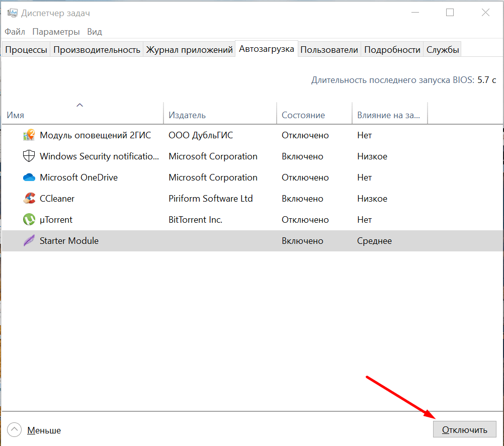The image size is (504, 446).
Task: Click the Microsoft OneDrive cloud icon
Action: pyautogui.click(x=29, y=177)
